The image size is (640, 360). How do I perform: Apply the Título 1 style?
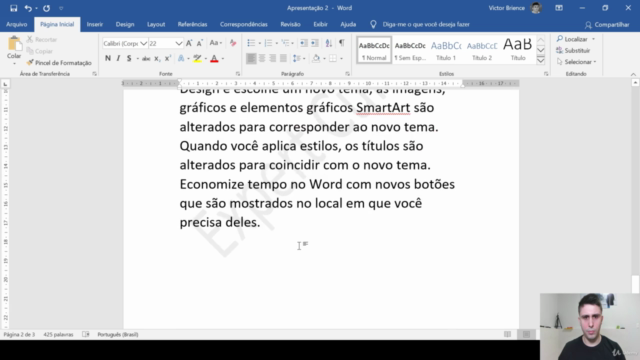(x=446, y=50)
